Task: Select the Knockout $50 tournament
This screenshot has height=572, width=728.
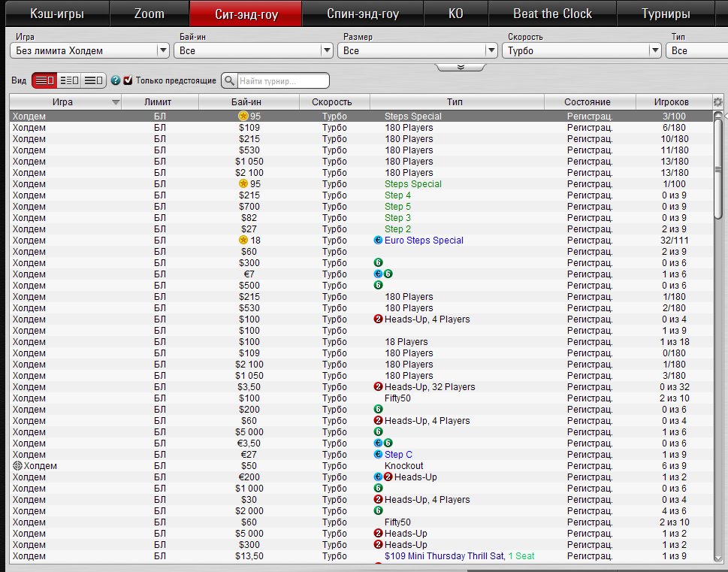Action: pos(361,465)
